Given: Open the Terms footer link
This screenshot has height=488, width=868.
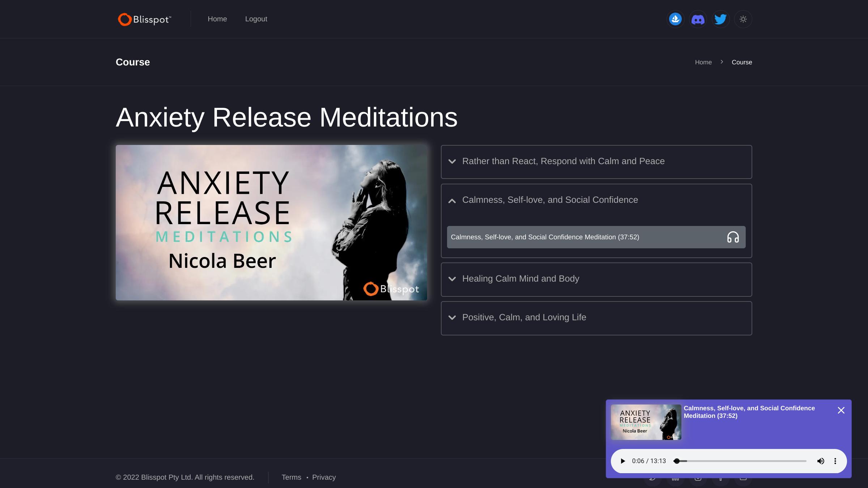Looking at the screenshot, I should point(292,477).
